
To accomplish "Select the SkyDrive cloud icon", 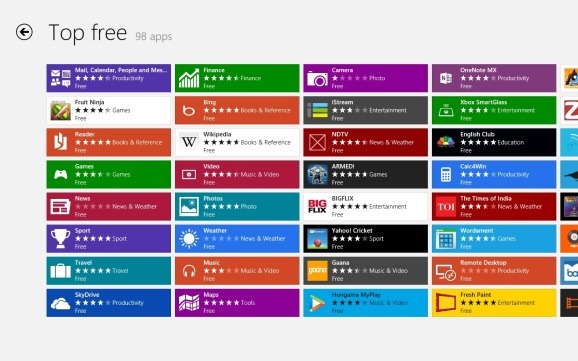I will pos(60,303).
